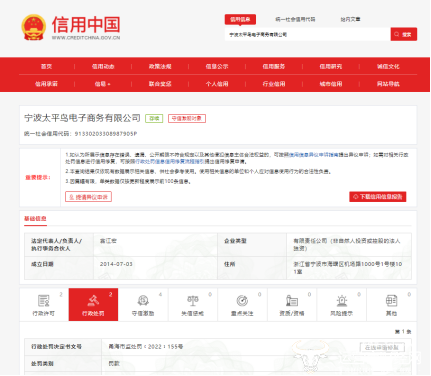Click the establishment date 2014-07-03
The image size is (431, 376).
tap(116, 264)
